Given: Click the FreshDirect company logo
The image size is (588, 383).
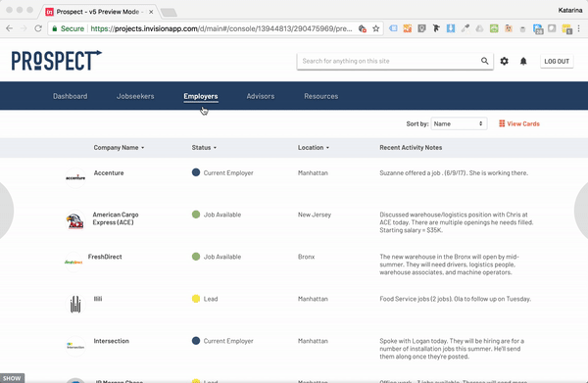Looking at the screenshot, I should point(73,262).
